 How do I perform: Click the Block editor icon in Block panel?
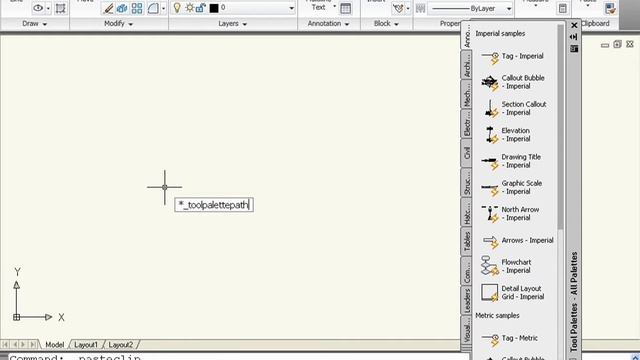(x=398, y=8)
